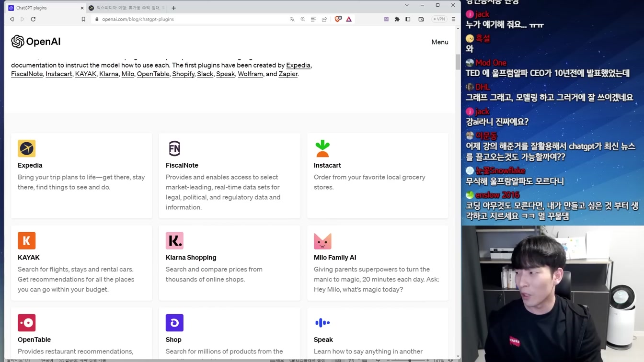Open Brave Shields lion icon

[338, 19]
